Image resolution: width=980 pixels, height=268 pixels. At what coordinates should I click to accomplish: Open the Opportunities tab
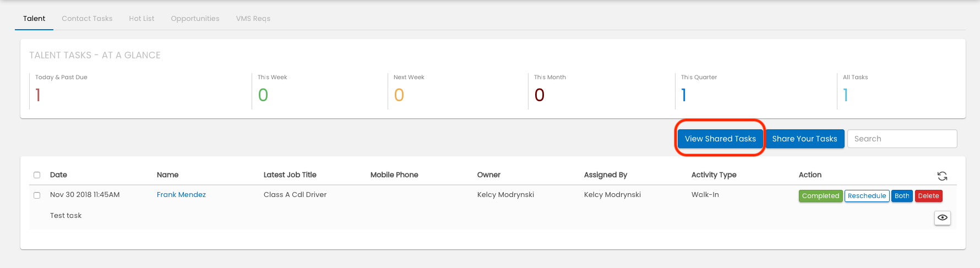pyautogui.click(x=195, y=19)
